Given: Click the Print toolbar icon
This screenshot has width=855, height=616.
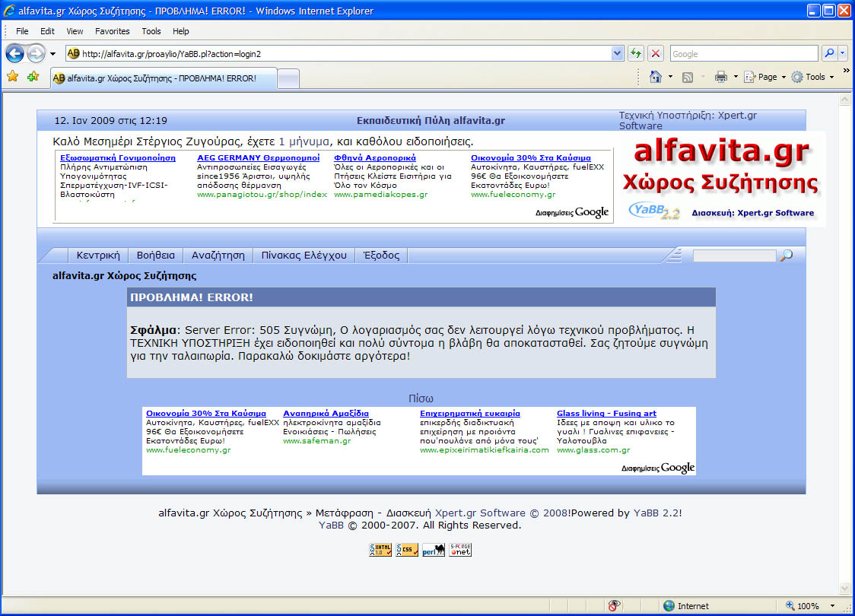Looking at the screenshot, I should pos(720,77).
